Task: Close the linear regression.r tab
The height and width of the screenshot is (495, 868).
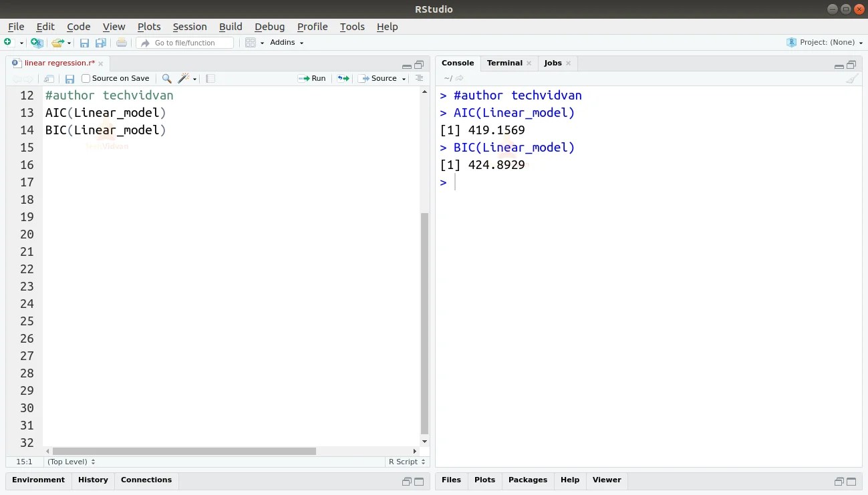Action: [x=101, y=63]
